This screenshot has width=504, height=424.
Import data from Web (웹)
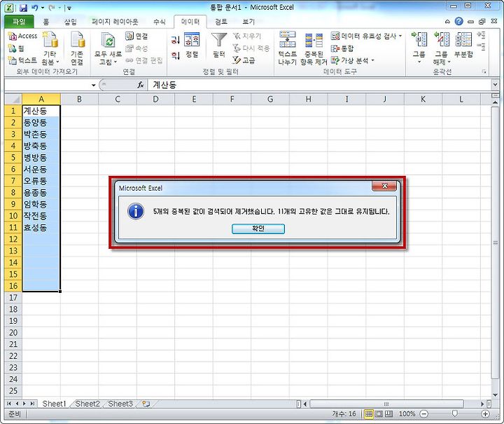(x=16, y=48)
